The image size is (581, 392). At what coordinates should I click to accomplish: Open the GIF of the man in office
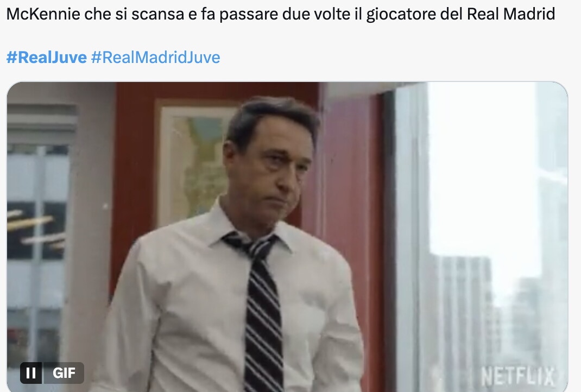287,237
